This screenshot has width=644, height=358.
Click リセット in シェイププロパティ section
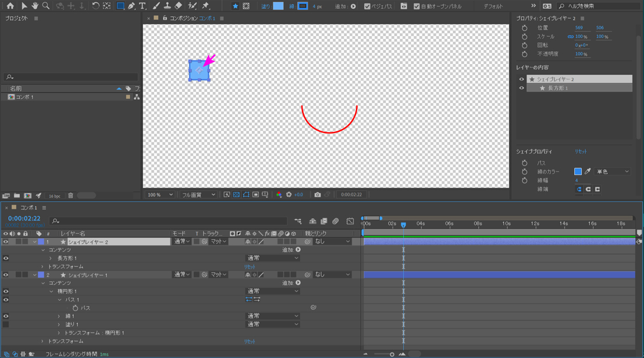tap(581, 152)
